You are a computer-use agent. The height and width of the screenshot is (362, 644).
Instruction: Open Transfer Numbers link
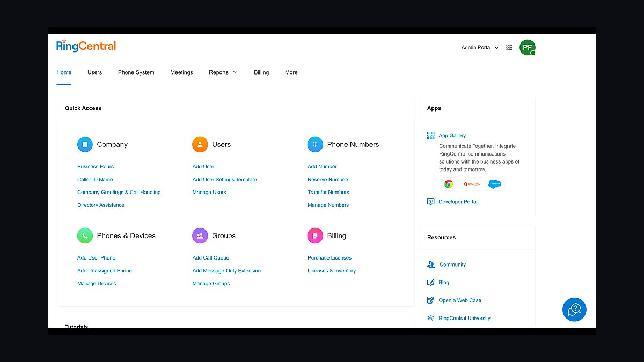click(x=328, y=193)
